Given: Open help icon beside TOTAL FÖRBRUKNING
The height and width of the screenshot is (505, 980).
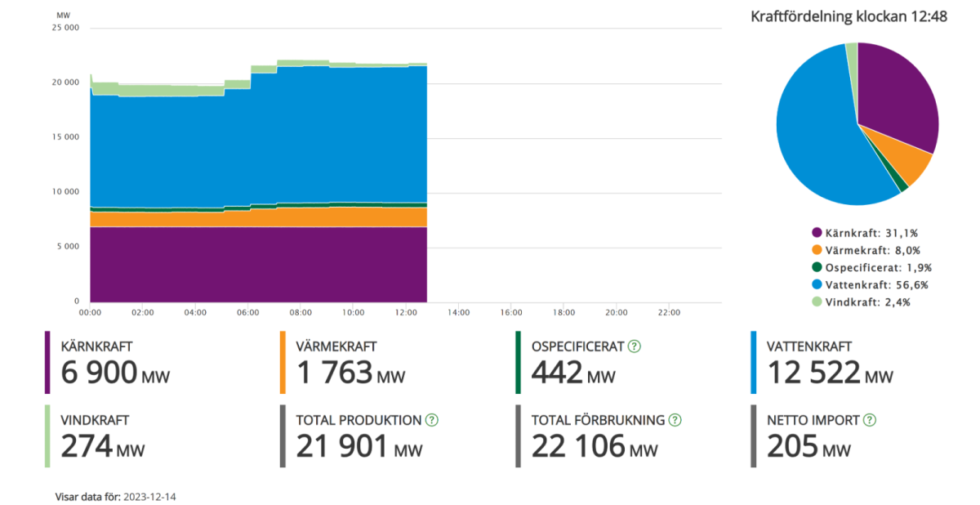Looking at the screenshot, I should coord(675,420).
